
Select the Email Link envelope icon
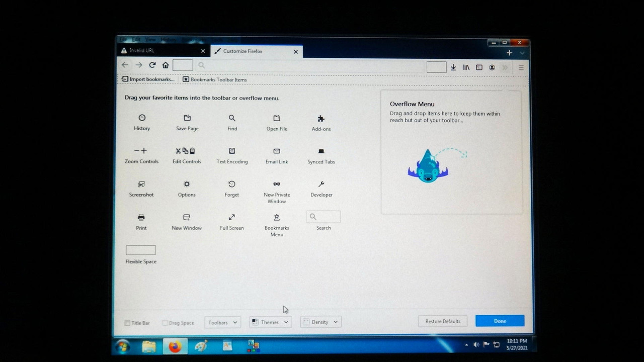tap(277, 151)
